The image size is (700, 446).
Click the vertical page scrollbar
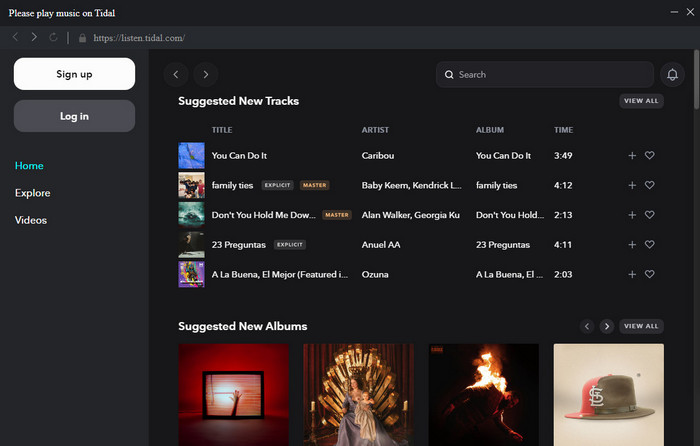[696, 79]
